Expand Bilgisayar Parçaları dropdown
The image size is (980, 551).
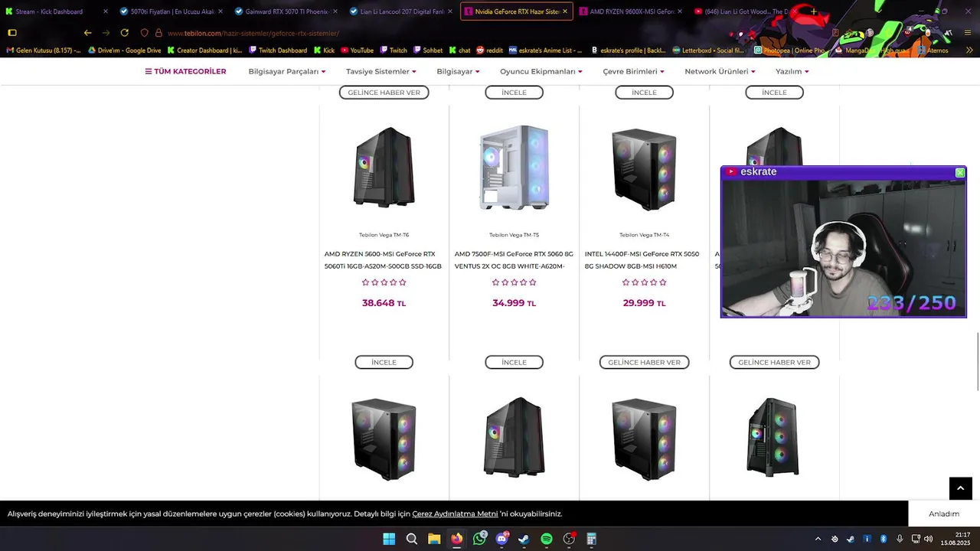(287, 71)
